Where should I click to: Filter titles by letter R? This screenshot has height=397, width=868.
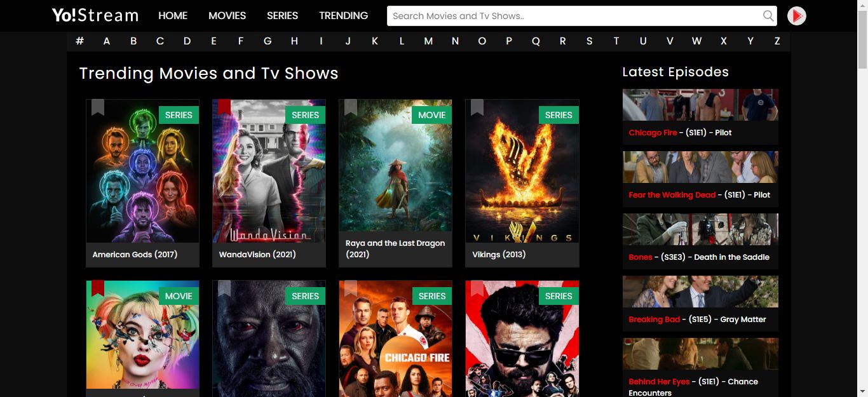point(562,41)
